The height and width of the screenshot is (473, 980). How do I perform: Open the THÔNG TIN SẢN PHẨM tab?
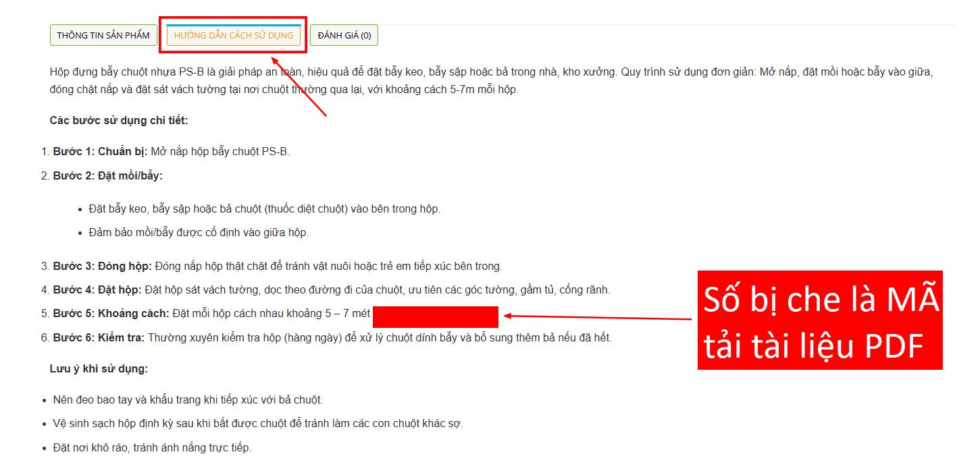[103, 35]
